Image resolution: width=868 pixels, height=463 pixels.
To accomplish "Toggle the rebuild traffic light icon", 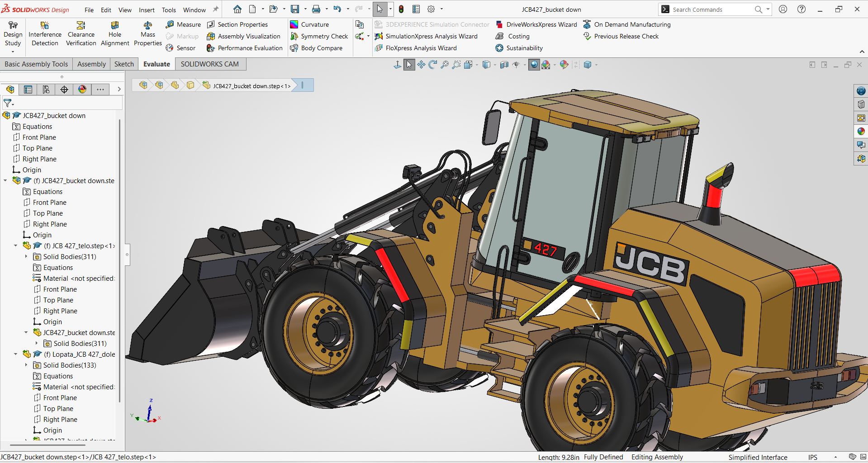I will coord(401,9).
